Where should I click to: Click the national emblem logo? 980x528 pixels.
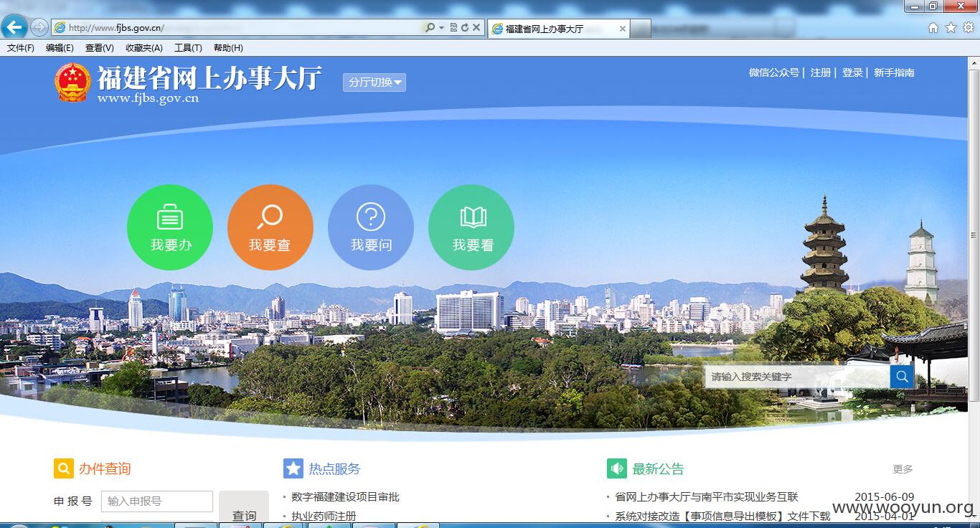[x=73, y=83]
